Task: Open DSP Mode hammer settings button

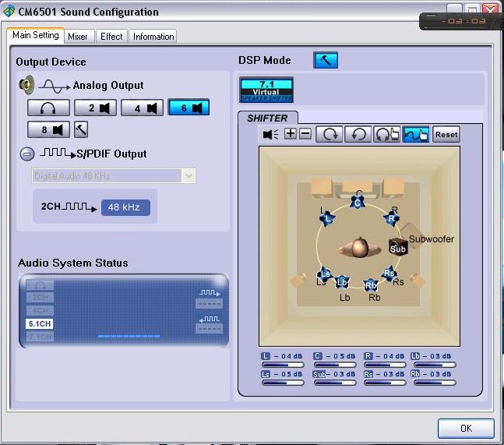Action: (326, 60)
